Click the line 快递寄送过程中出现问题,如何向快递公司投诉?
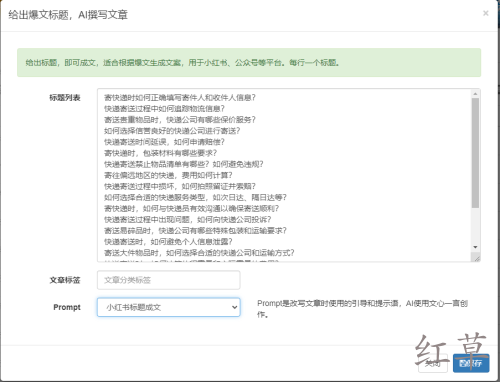 (188, 219)
